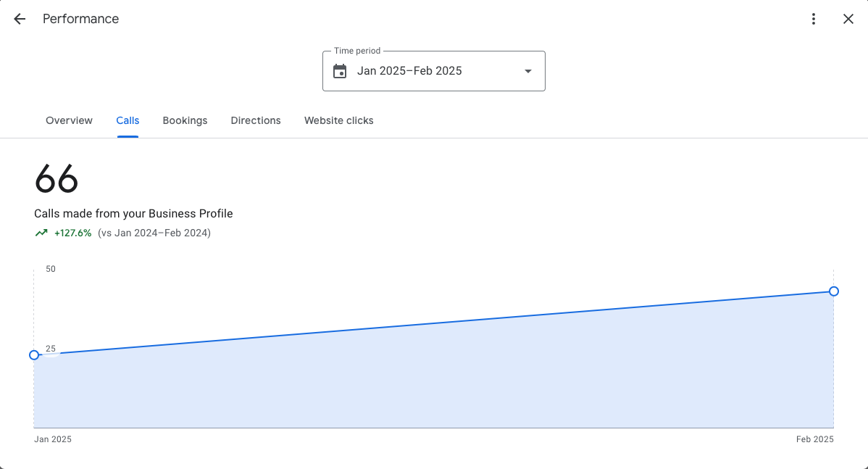Viewport: 868px width, 469px height.
Task: Switch to the Overview tab
Action: point(70,121)
